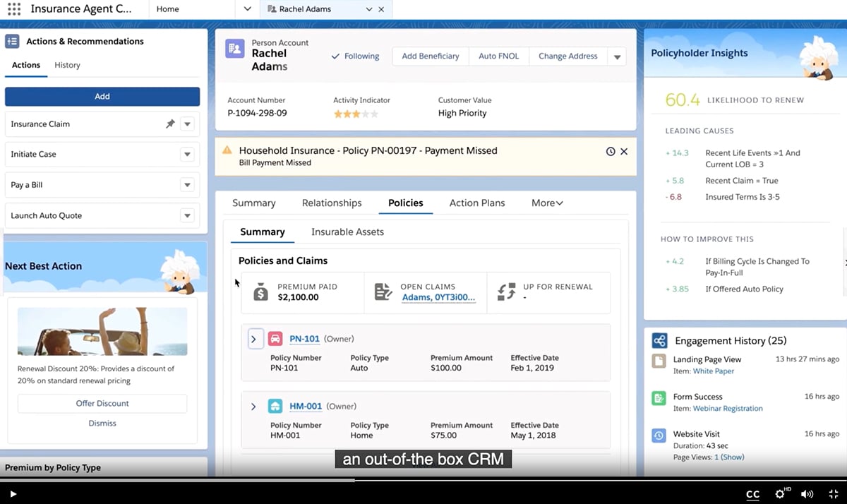Toggle closed captions on the video
The width and height of the screenshot is (847, 504).
coord(752,494)
